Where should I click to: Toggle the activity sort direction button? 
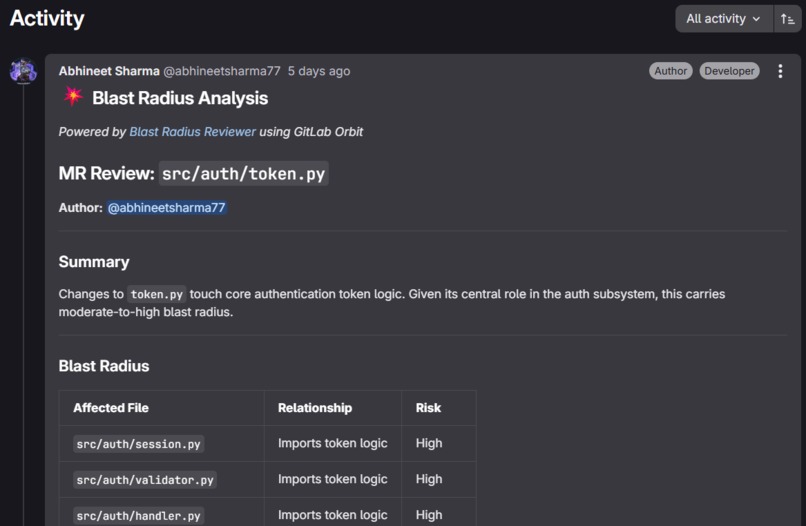click(787, 19)
